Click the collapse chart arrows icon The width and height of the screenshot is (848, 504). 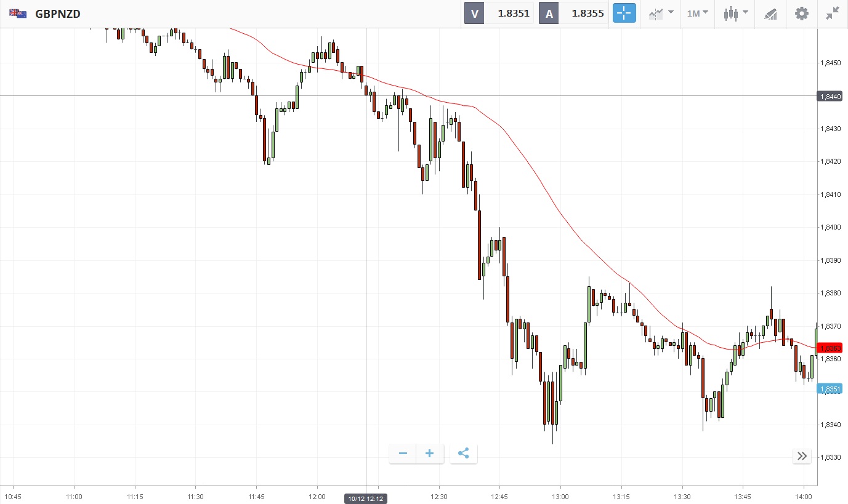tap(833, 13)
